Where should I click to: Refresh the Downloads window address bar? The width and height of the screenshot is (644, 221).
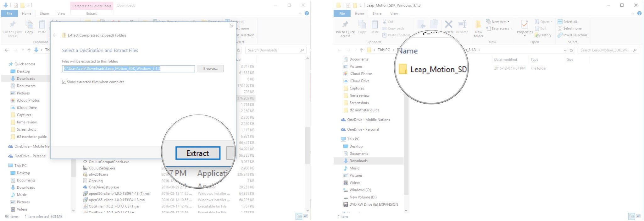(x=239, y=50)
